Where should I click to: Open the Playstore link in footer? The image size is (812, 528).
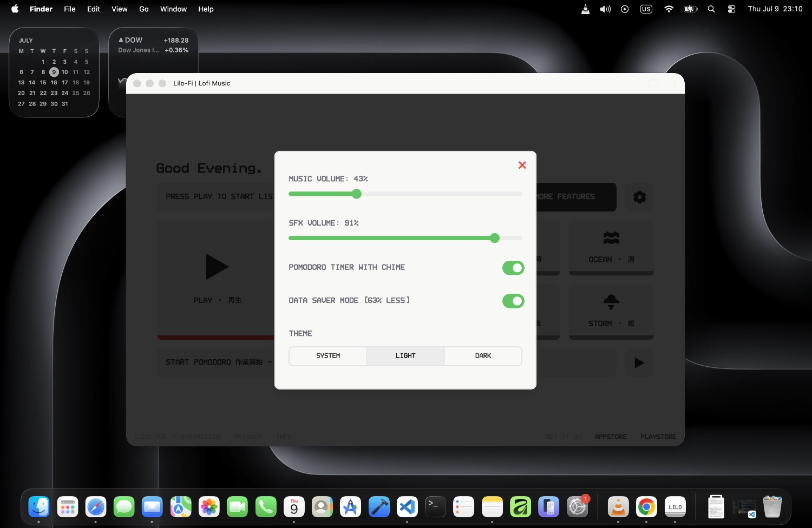[x=658, y=437]
